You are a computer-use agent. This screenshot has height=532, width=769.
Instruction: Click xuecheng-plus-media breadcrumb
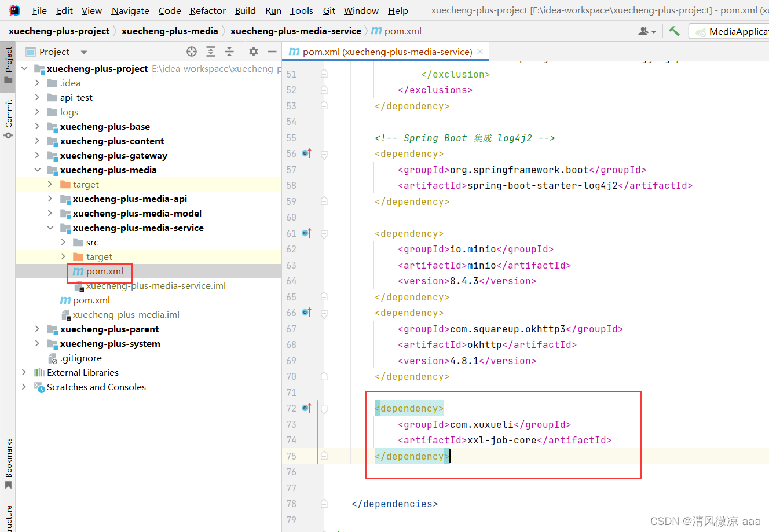170,31
